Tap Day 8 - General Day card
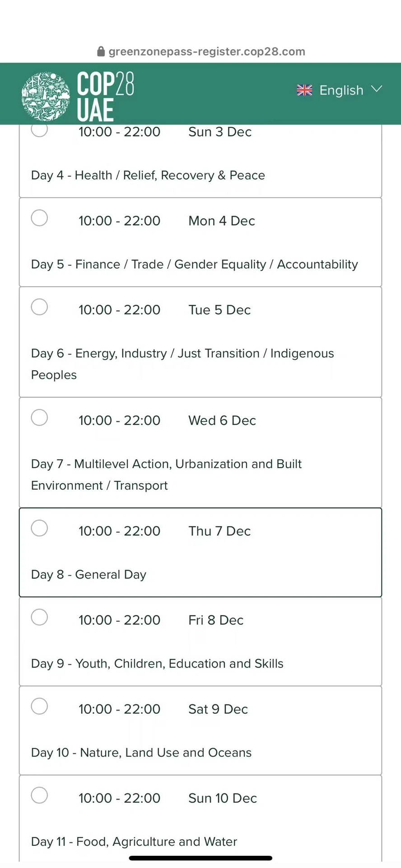Image resolution: width=401 pixels, height=868 pixels. 200,552
